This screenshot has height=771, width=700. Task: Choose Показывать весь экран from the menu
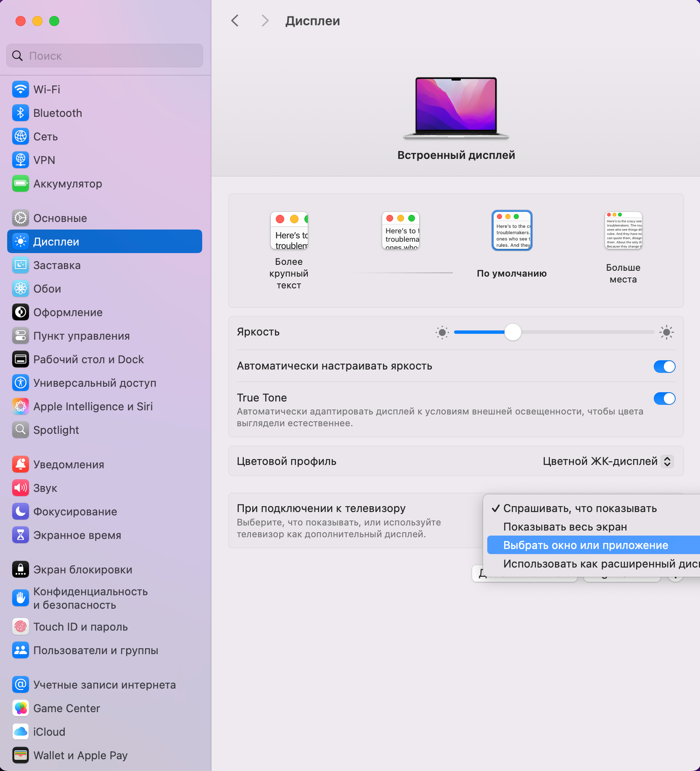point(565,527)
